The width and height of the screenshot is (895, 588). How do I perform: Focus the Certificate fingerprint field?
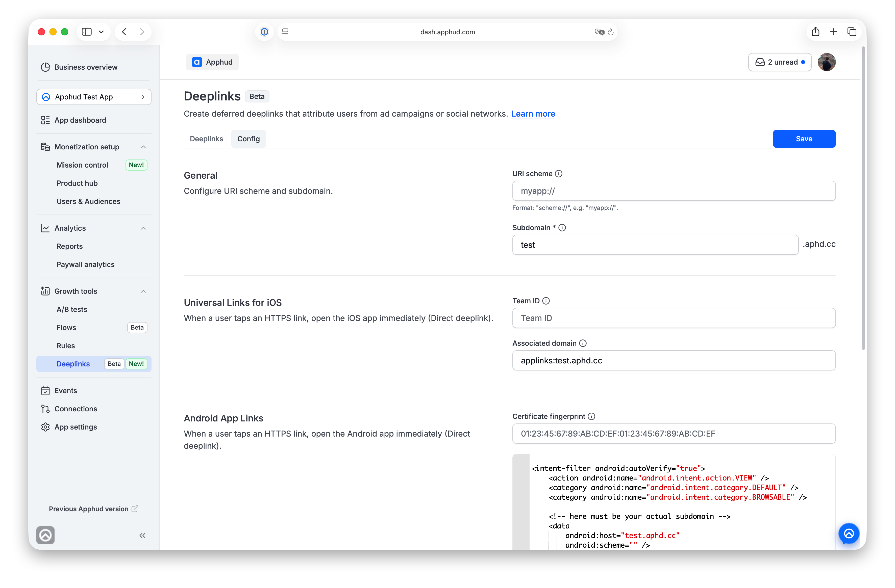674,434
